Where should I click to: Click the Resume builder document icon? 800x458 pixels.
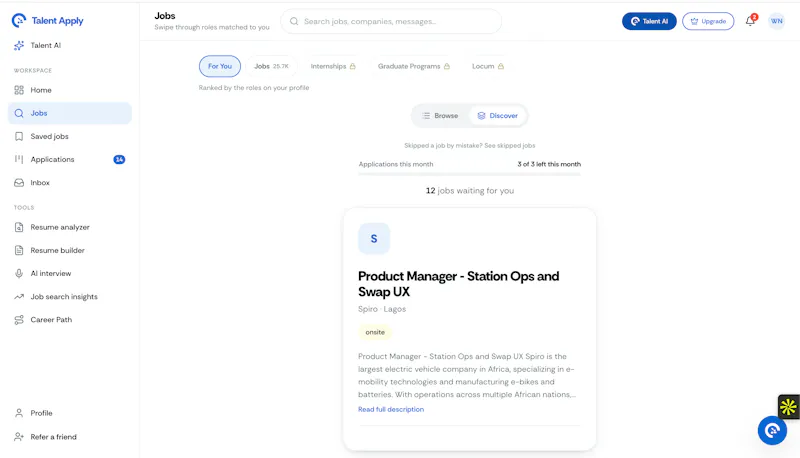click(x=19, y=250)
